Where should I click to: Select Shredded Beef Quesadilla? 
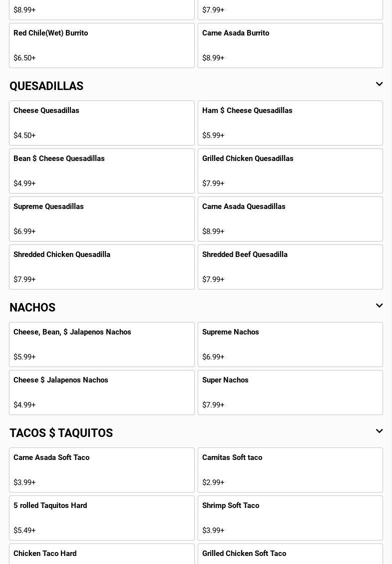290,267
